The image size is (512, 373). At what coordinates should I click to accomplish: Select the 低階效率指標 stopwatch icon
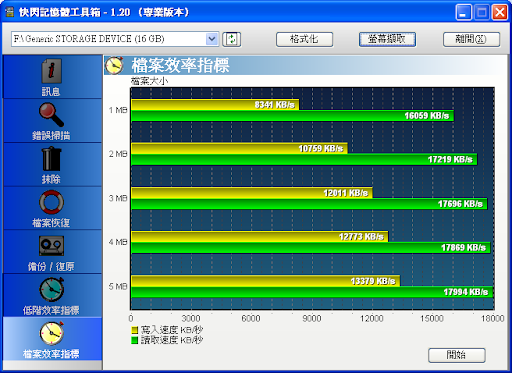click(51, 289)
